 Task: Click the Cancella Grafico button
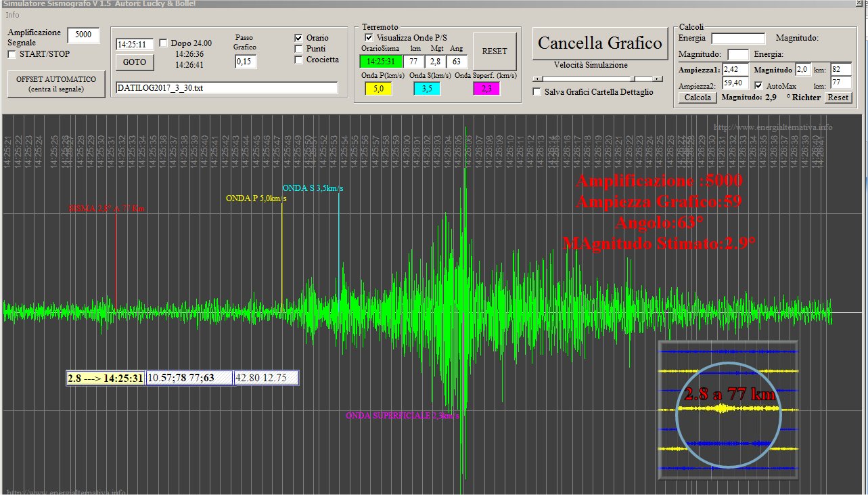pyautogui.click(x=600, y=43)
